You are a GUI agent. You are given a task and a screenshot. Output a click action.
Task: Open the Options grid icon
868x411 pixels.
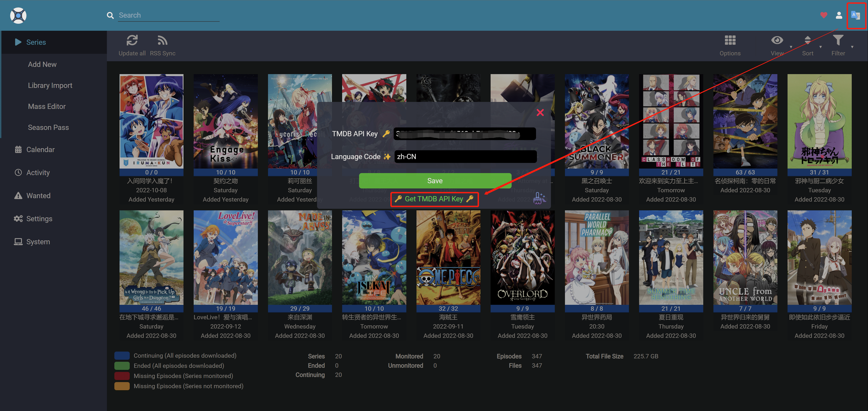730,40
